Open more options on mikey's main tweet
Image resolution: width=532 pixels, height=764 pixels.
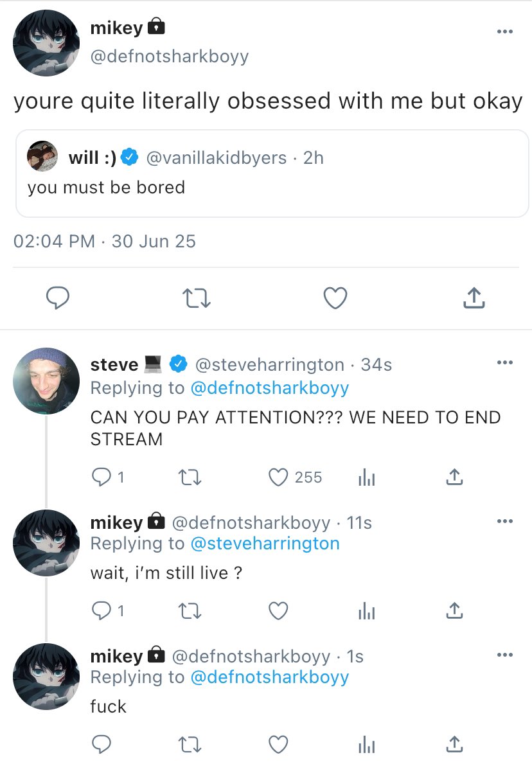pos(505,31)
